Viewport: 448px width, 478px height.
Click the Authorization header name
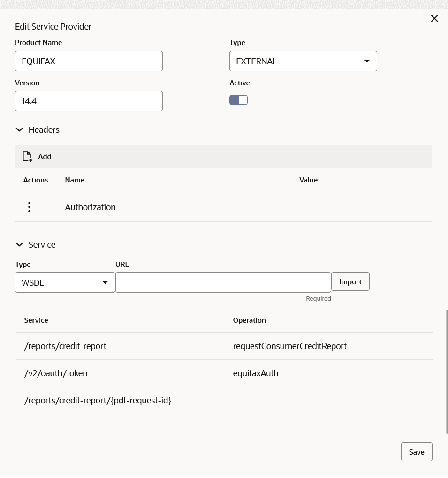(90, 207)
